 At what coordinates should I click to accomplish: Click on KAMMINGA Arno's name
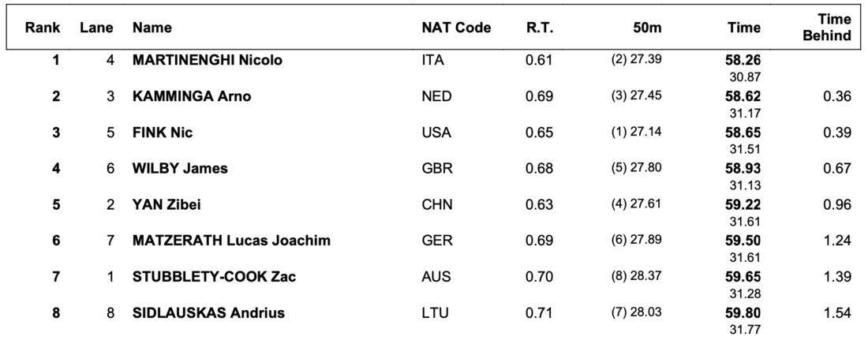[x=192, y=96]
